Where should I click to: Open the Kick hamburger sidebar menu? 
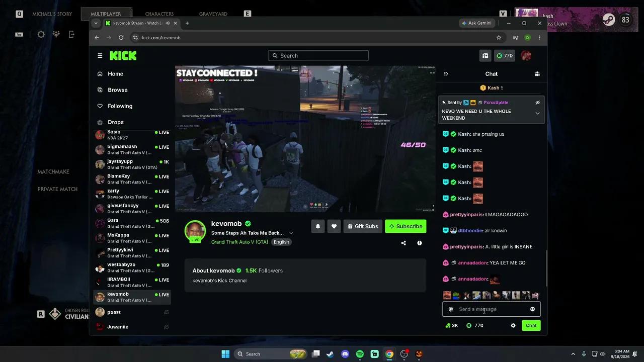point(100,56)
